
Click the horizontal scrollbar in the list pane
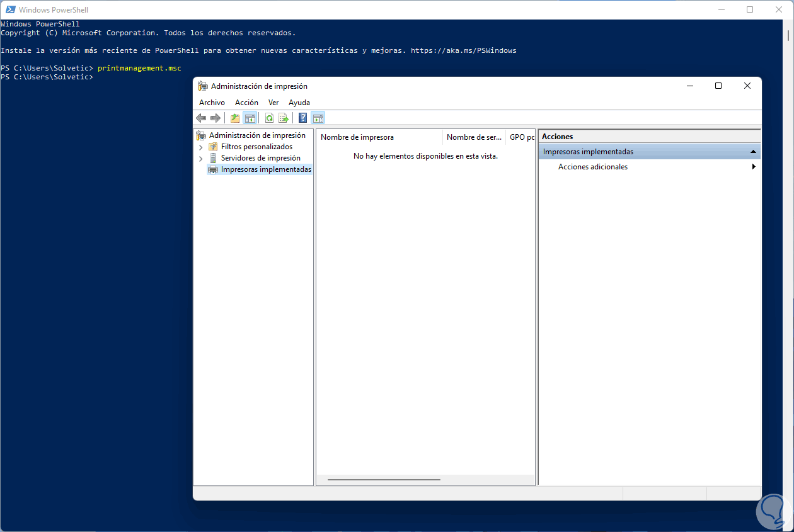[x=384, y=480]
